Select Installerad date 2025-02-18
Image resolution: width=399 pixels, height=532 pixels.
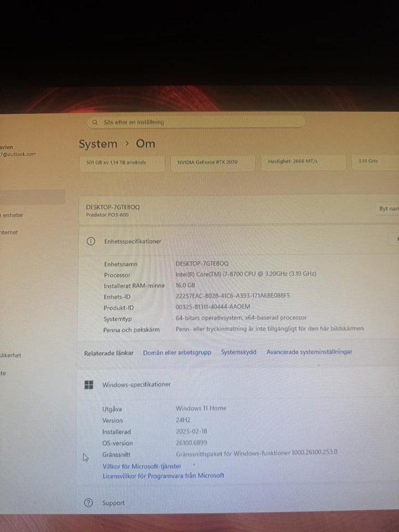coord(191,431)
